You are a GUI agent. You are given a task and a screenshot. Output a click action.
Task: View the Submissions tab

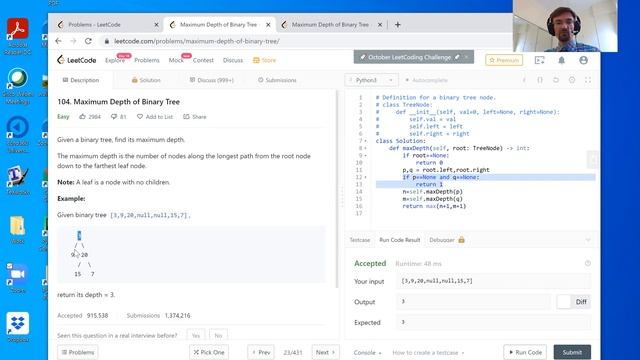tap(277, 80)
